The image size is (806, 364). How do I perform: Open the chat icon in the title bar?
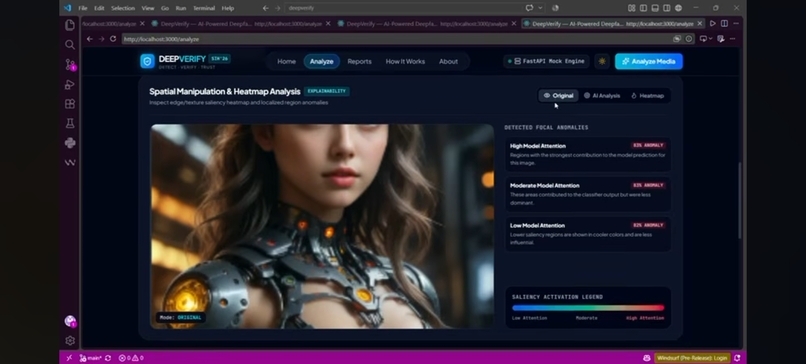(529, 8)
